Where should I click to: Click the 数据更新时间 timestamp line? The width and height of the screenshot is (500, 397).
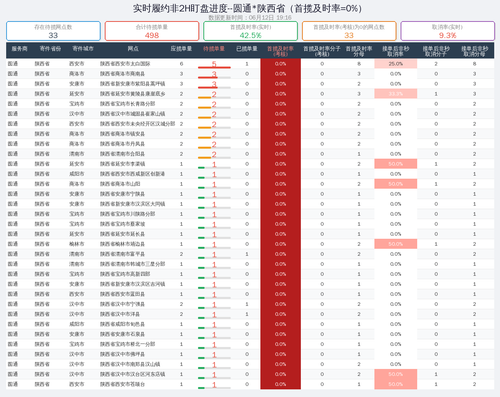(250, 17)
